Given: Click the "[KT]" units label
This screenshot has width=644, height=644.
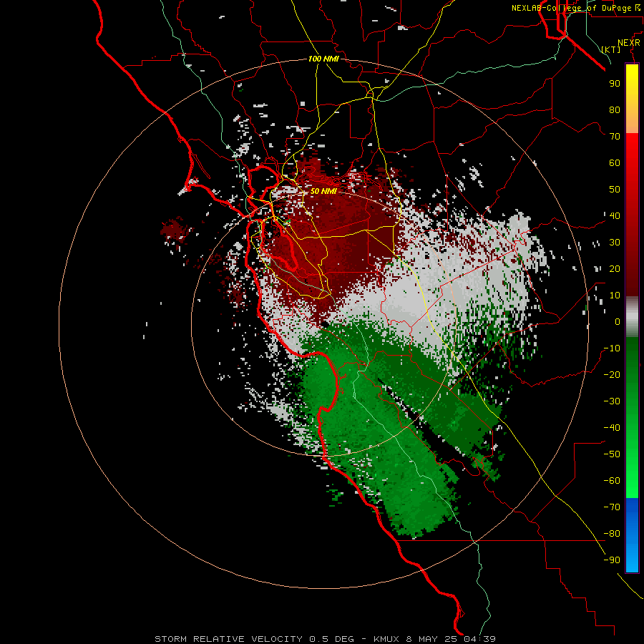Looking at the screenshot, I should tap(611, 49).
